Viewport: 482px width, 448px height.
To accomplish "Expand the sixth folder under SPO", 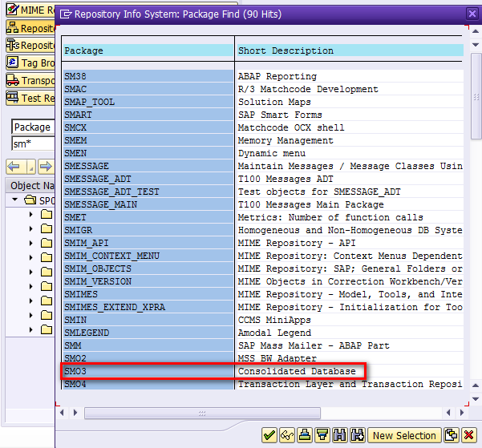I will (x=30, y=286).
